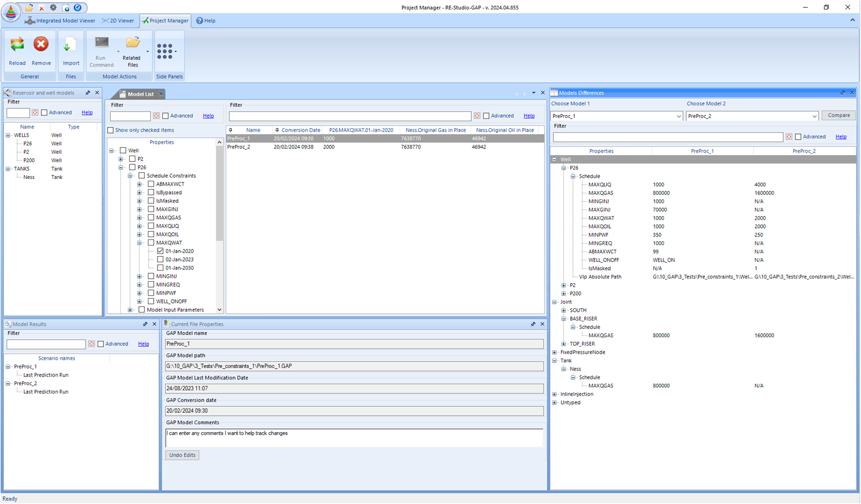The image size is (861, 504).
Task: Click the blue circular refresh quick-access icon
Action: [x=77, y=8]
